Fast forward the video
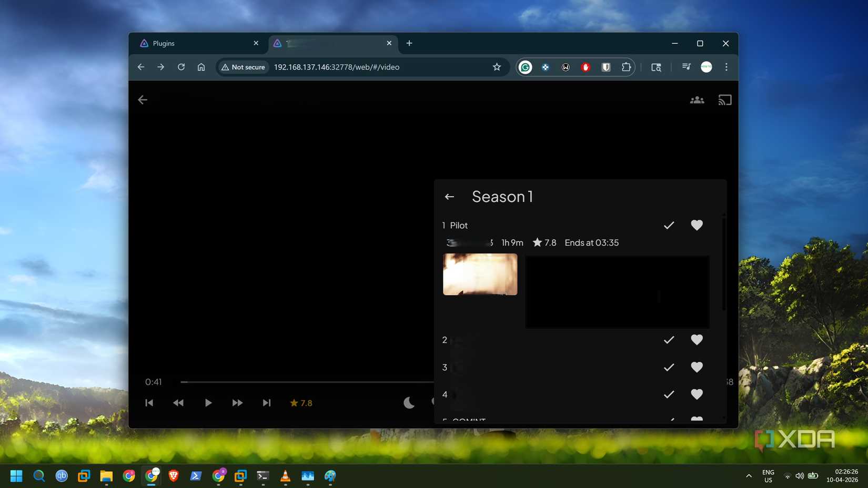 point(237,403)
